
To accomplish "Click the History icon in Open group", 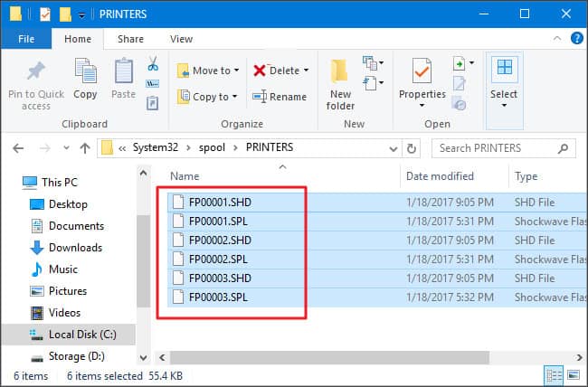I will 459,103.
